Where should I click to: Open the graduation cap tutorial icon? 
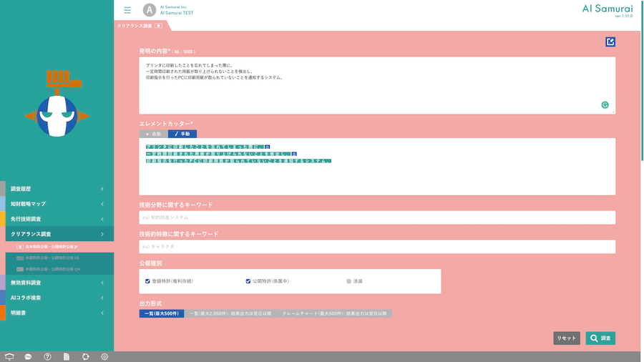[x=9, y=356]
